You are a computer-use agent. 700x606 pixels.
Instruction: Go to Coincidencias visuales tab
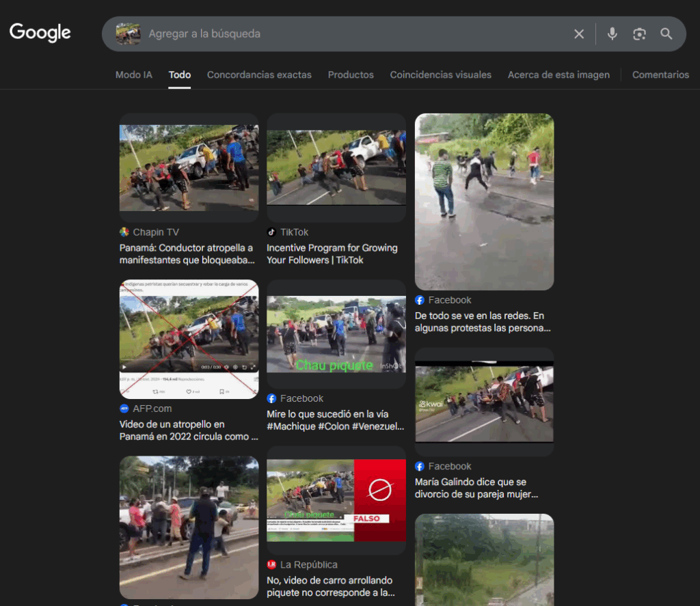pos(440,74)
